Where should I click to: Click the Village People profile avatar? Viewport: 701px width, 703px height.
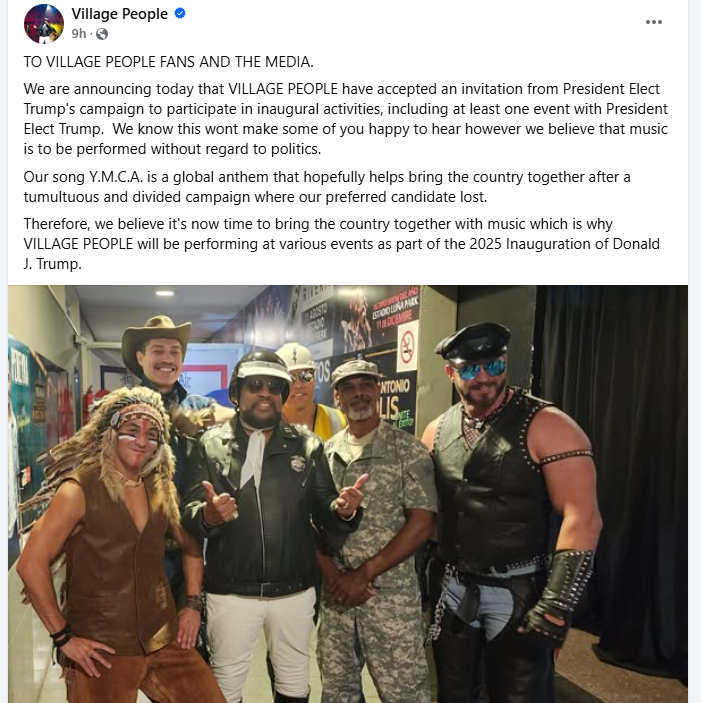[x=43, y=24]
